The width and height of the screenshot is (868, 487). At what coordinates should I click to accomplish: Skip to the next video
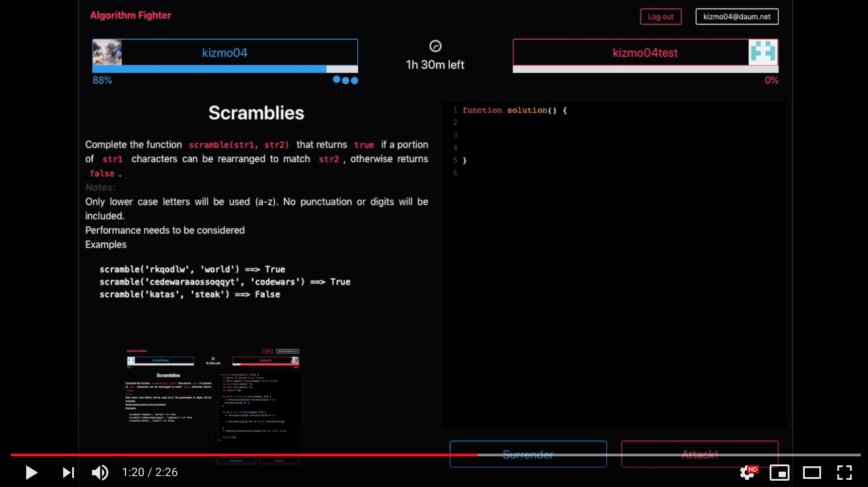coord(68,472)
